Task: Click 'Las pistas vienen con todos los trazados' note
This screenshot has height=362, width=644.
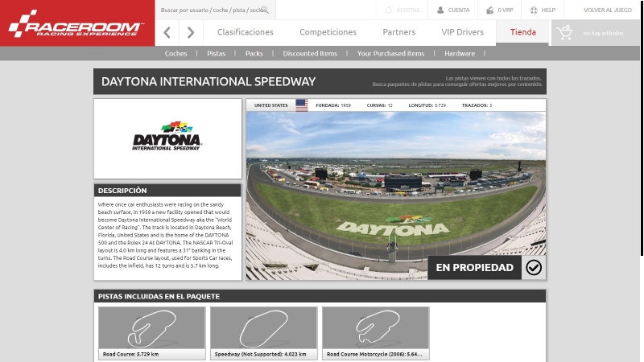Action: [493, 78]
